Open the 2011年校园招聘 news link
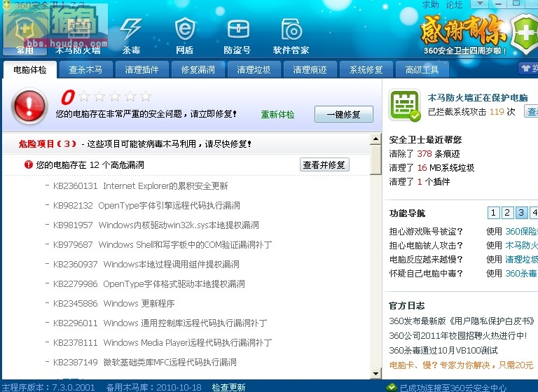 tap(458, 335)
